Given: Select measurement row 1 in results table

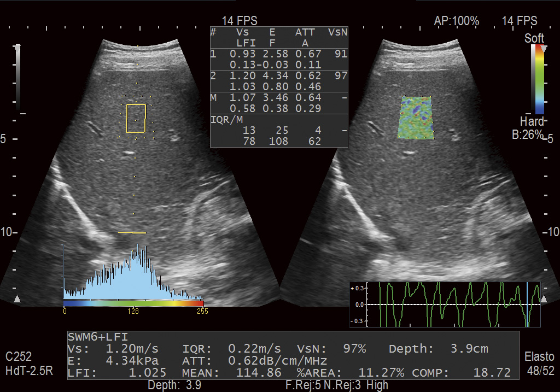Looking at the screenshot, I should tap(279, 59).
